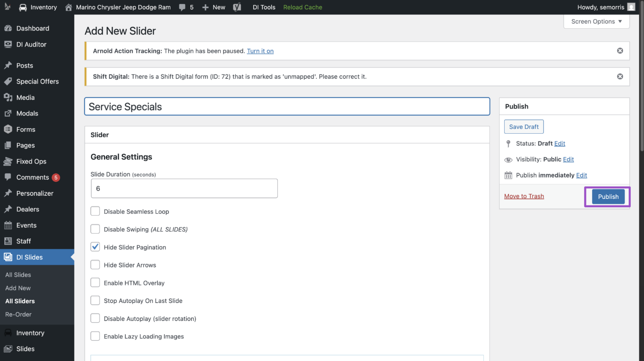
Task: Open comments bubble in admin bar
Action: pyautogui.click(x=186, y=7)
